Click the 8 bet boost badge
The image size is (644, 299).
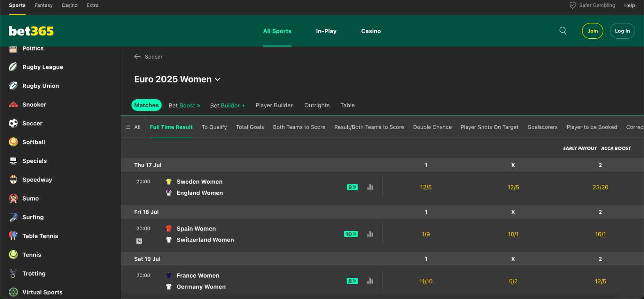pos(353,281)
